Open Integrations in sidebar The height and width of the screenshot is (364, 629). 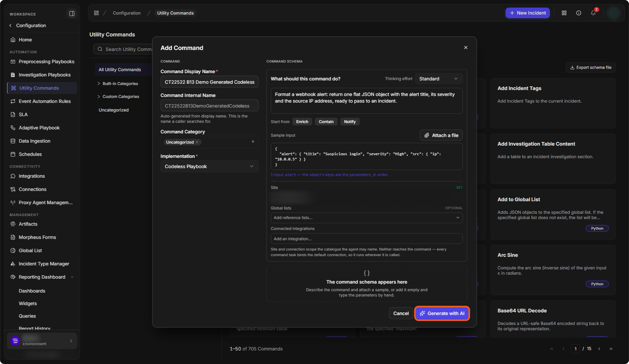click(x=42, y=176)
